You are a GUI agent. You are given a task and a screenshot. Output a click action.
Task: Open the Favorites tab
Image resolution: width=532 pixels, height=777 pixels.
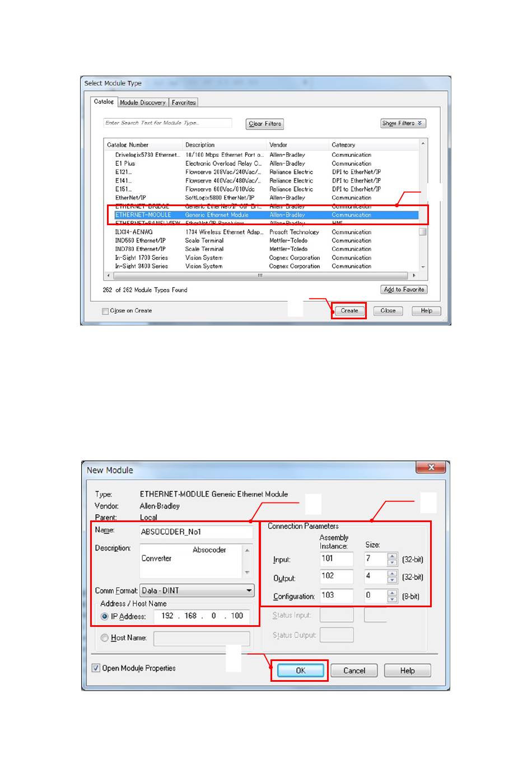click(184, 103)
